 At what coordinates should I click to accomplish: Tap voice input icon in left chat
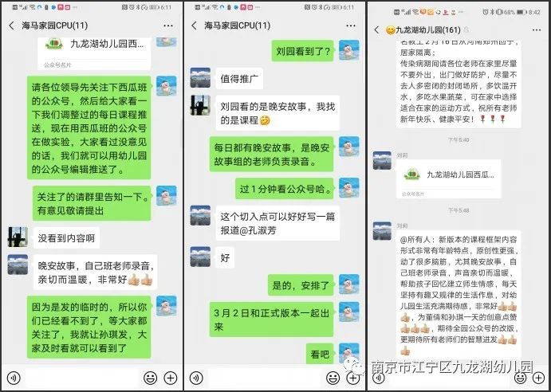tap(14, 378)
